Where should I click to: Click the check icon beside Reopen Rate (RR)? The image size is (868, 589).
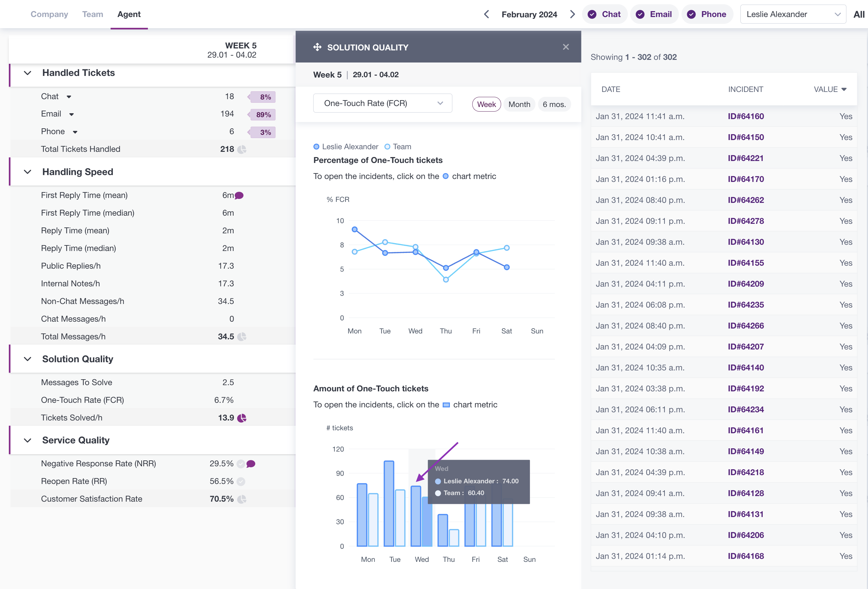tap(241, 481)
